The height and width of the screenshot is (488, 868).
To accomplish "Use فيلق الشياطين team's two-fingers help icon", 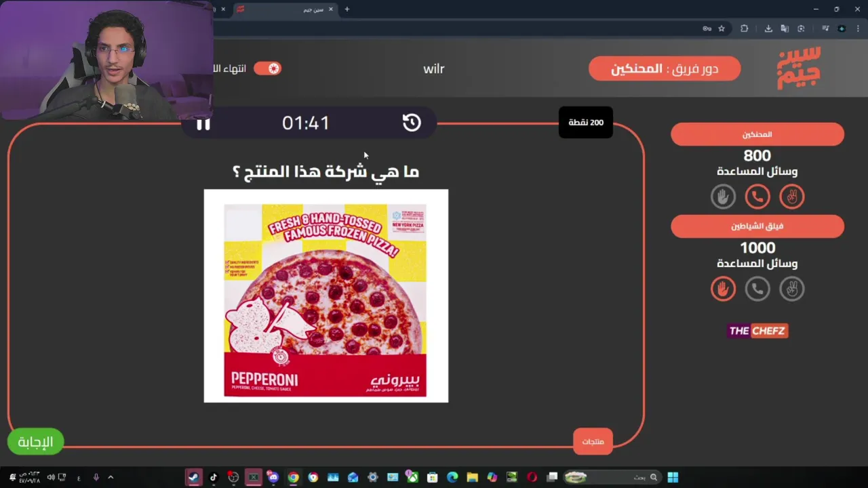I will (791, 289).
